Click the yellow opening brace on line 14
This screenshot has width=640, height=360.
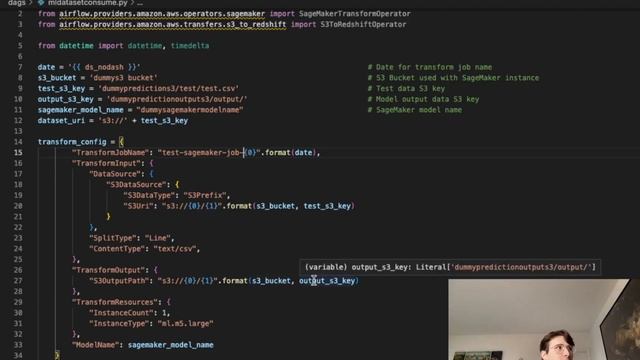coord(121,142)
